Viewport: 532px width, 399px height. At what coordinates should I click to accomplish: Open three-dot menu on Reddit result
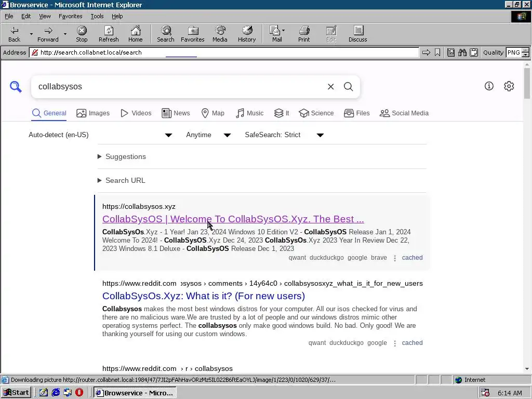[395, 343]
